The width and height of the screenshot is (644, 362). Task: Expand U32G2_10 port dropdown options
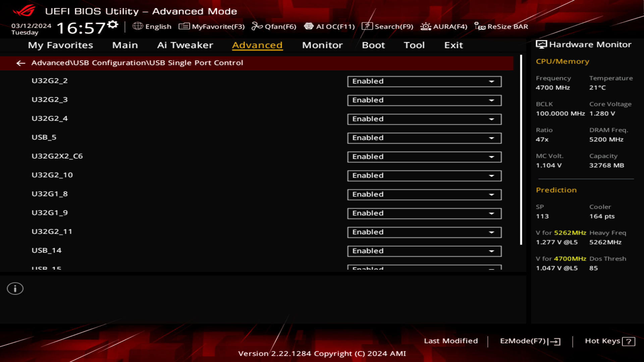click(x=492, y=175)
